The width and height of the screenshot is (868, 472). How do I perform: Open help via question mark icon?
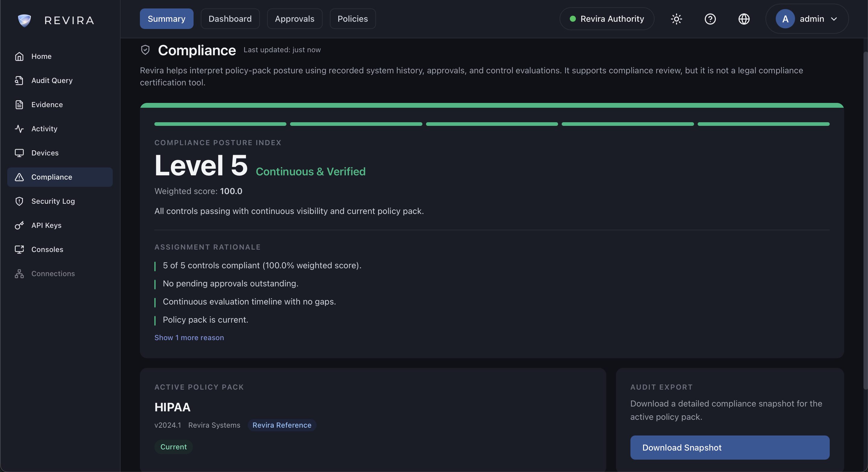[x=710, y=19]
